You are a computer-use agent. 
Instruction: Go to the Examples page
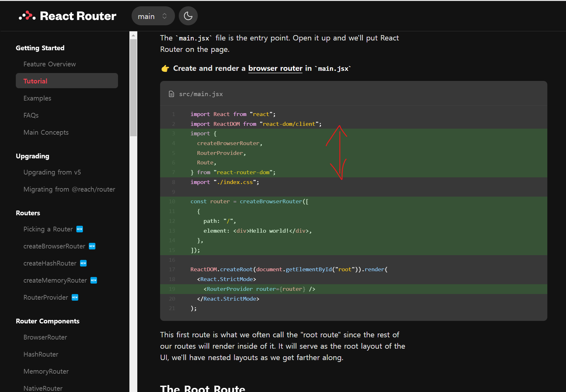pos(37,98)
